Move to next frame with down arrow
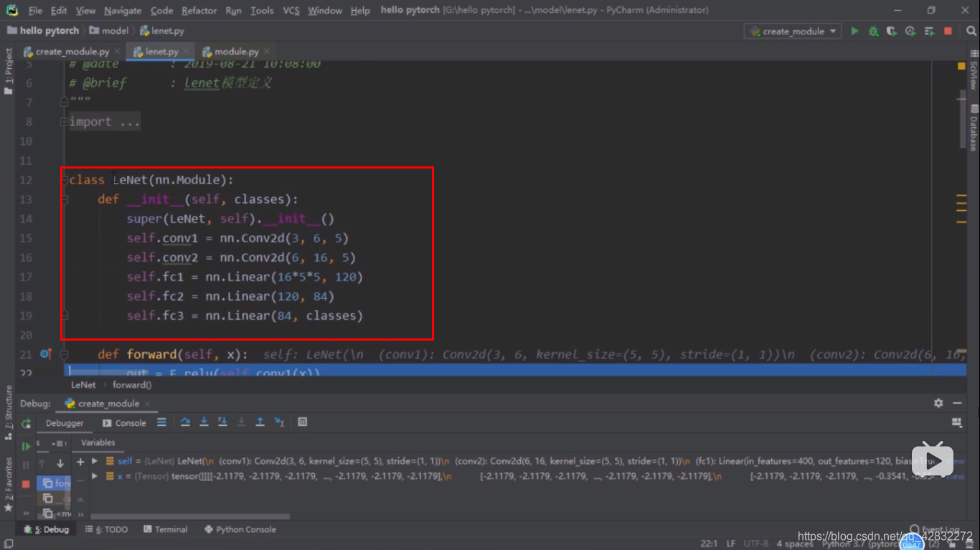This screenshot has height=550, width=980. point(60,463)
